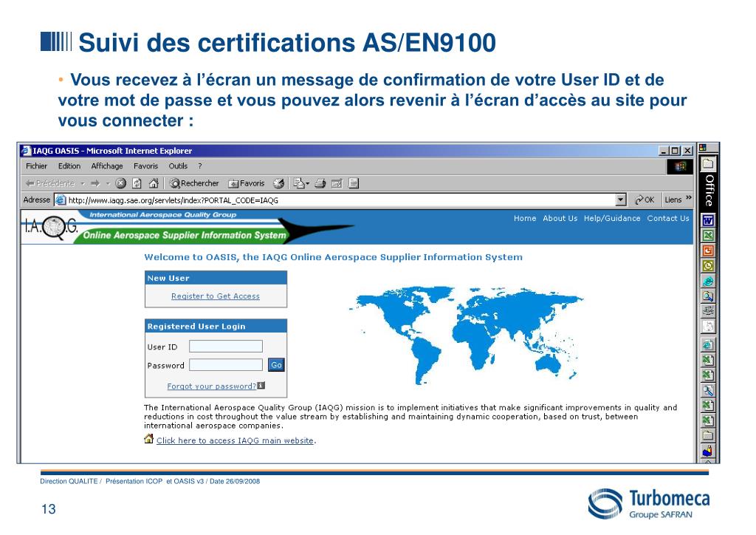Print the page with the printer icon
Viewport: 756px width, 535px height.
click(320, 183)
